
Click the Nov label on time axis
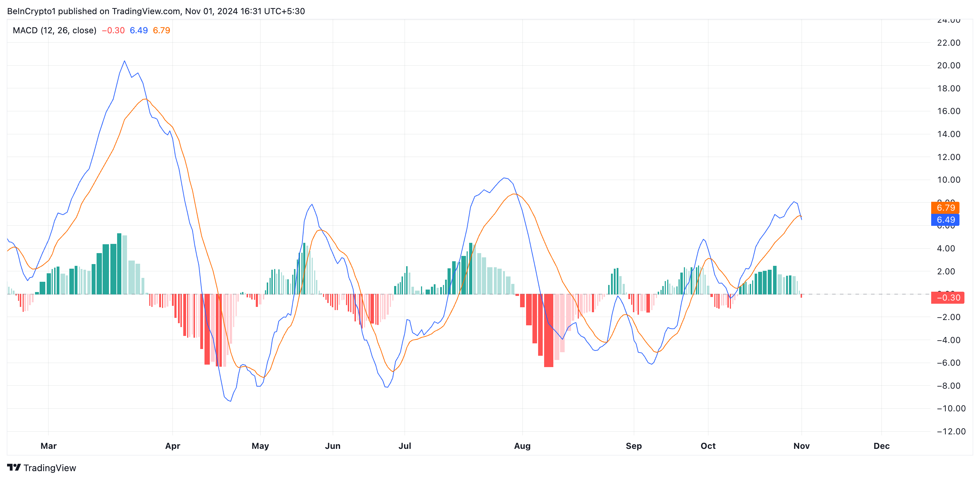[801, 446]
